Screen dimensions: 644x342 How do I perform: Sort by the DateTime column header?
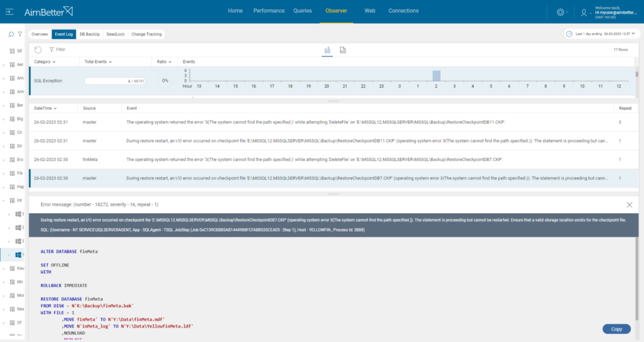45,108
